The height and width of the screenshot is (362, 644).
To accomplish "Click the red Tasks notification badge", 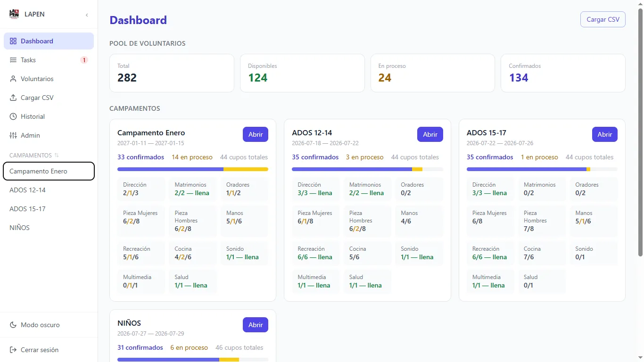I will (x=84, y=60).
